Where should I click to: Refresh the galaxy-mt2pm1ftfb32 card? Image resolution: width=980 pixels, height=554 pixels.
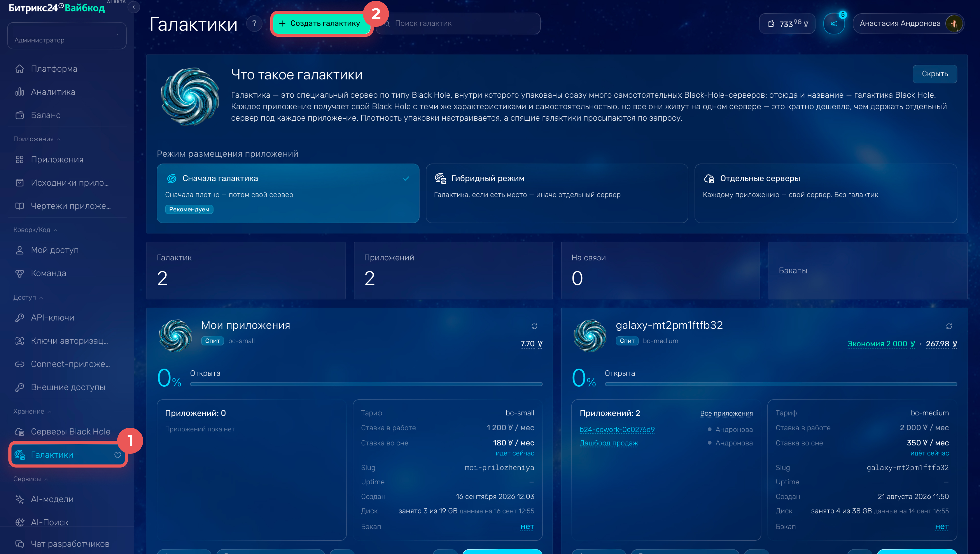click(x=949, y=326)
